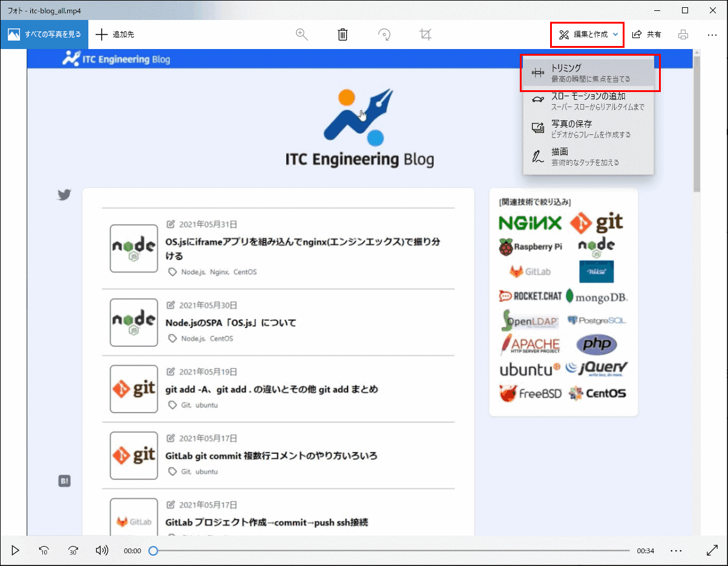This screenshot has height=566, width=728.
Task: Click the Node.js thumbnail of the May 31 post
Action: tap(134, 248)
